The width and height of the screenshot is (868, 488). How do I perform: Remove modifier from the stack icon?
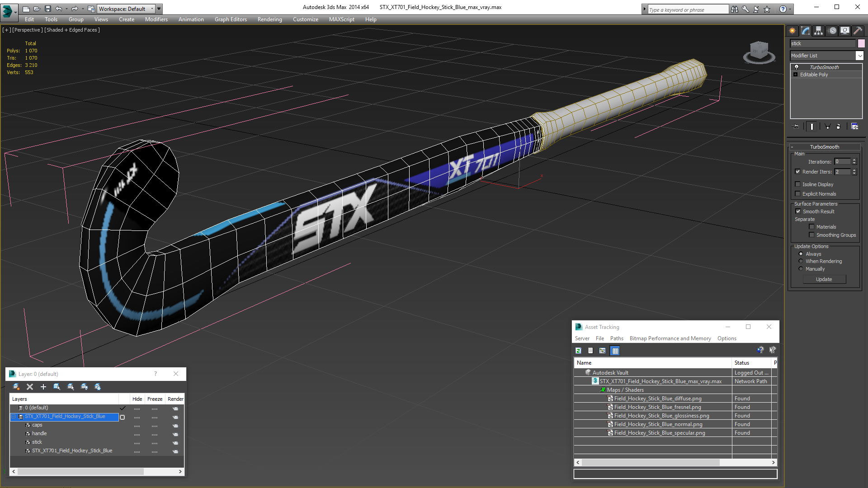[839, 127]
